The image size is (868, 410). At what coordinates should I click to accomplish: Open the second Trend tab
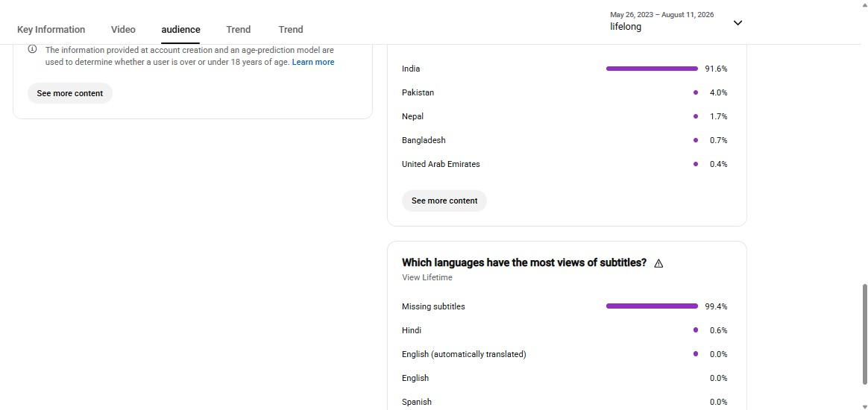point(291,30)
